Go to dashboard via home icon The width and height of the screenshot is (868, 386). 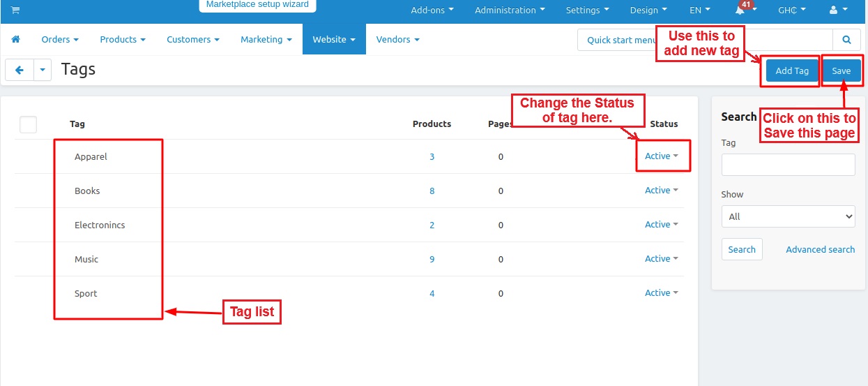(16, 40)
